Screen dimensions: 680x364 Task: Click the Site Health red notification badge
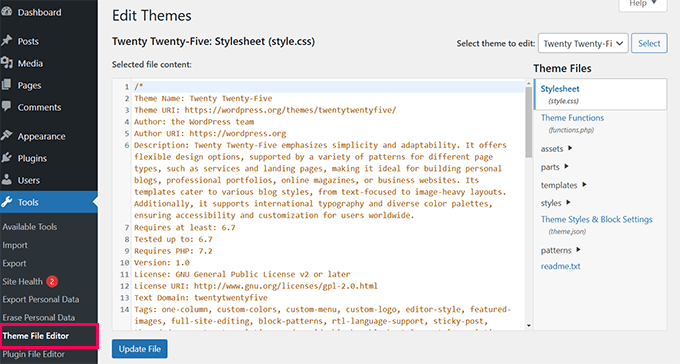coord(52,282)
